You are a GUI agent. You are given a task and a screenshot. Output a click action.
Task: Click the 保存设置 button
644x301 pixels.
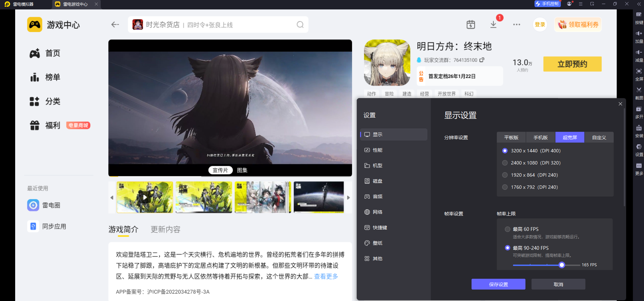click(498, 284)
